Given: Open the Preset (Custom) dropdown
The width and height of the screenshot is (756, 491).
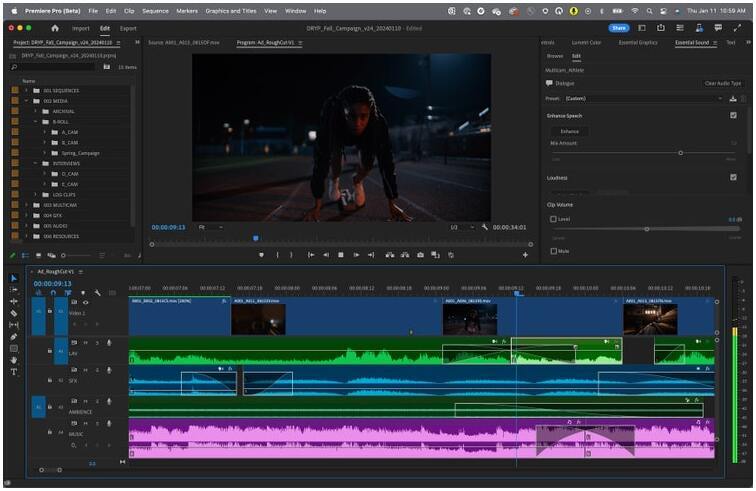Looking at the screenshot, I should (x=644, y=98).
